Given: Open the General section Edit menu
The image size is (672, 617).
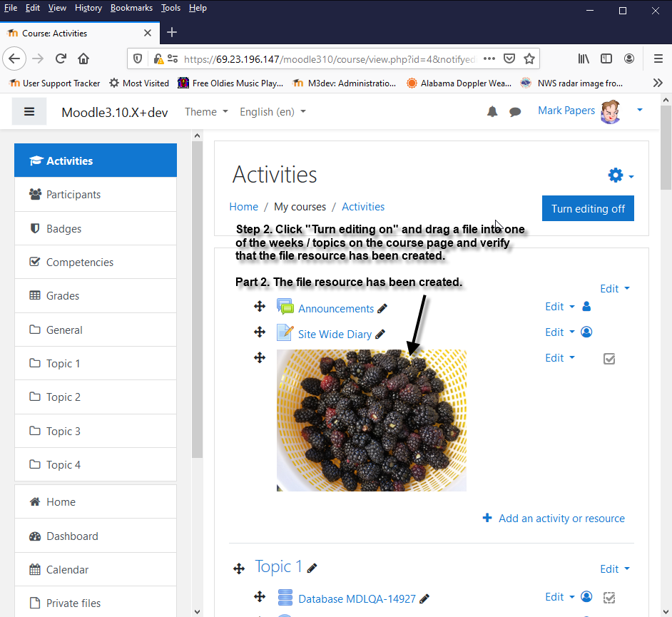Looking at the screenshot, I should 615,289.
